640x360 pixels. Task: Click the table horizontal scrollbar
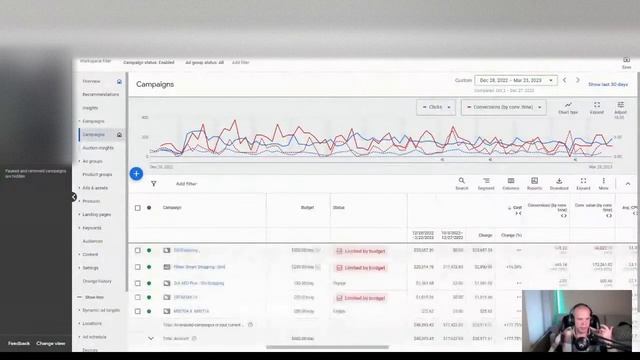click(327, 347)
